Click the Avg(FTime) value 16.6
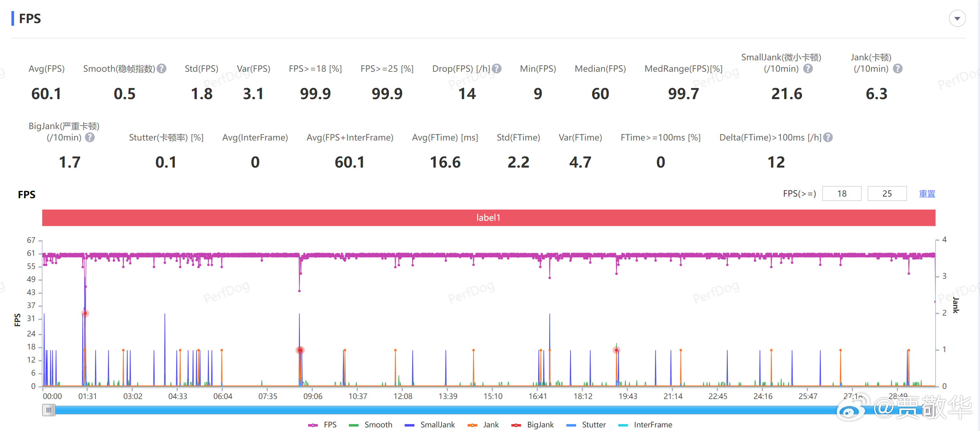The image size is (980, 431). (445, 162)
